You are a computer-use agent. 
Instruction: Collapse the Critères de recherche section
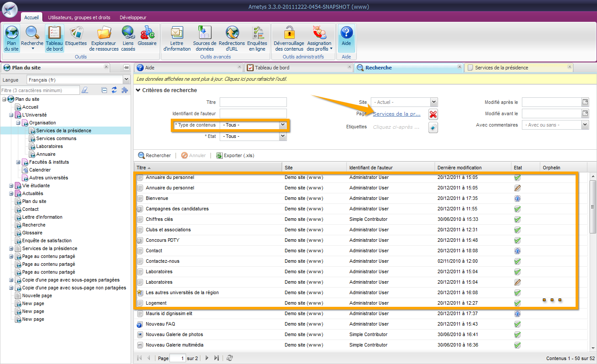coord(138,90)
